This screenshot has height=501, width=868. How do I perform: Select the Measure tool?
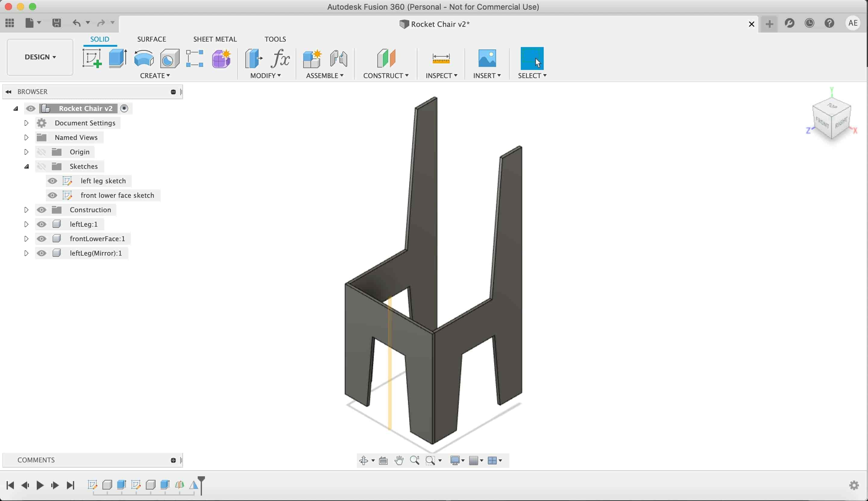point(441,58)
